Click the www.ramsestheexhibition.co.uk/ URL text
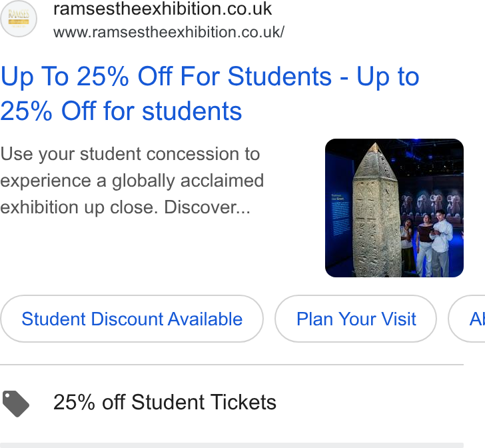 click(169, 32)
